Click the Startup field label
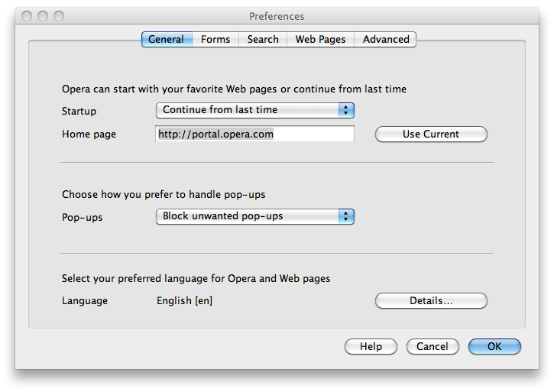The image size is (554, 392). (79, 111)
